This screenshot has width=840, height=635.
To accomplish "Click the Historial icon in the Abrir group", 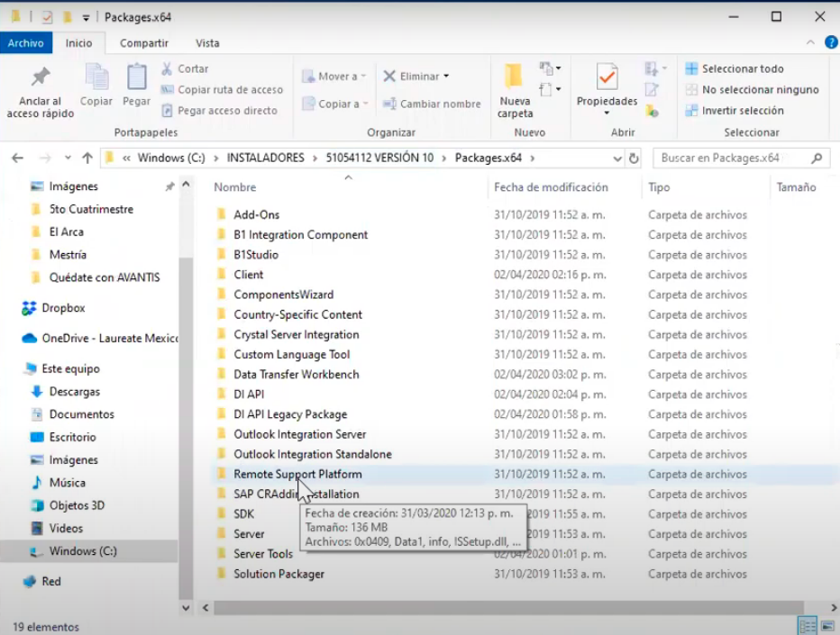I will pos(652,111).
